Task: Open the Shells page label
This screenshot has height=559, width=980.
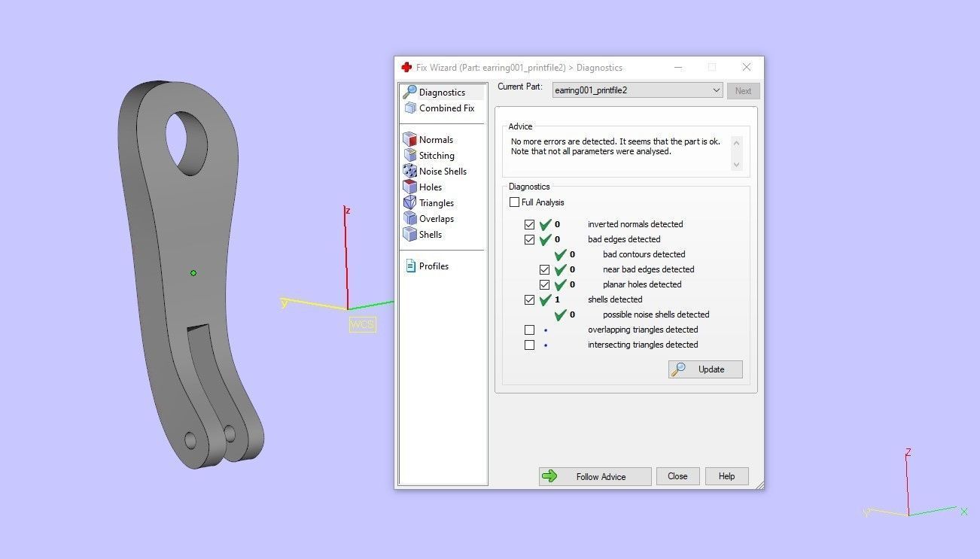Action: click(x=431, y=235)
